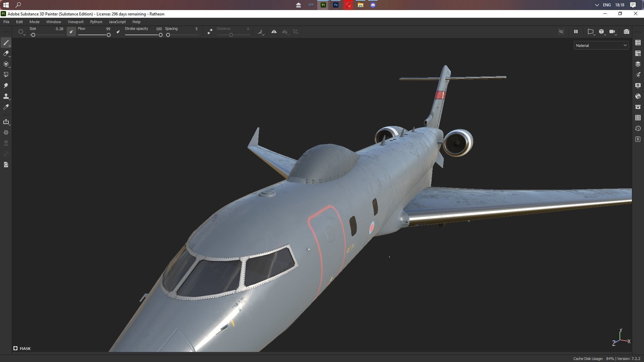
Task: Open the Texture Set Settings panel
Action: point(638,53)
